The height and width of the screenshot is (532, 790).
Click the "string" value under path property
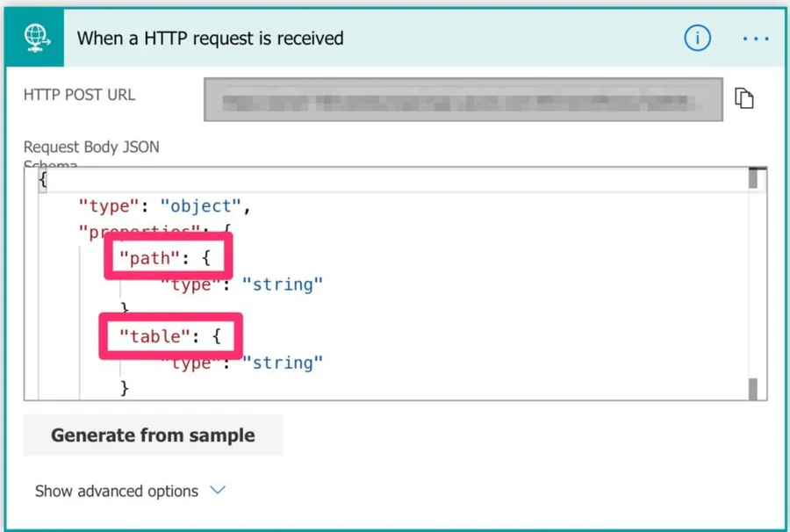[282, 284]
